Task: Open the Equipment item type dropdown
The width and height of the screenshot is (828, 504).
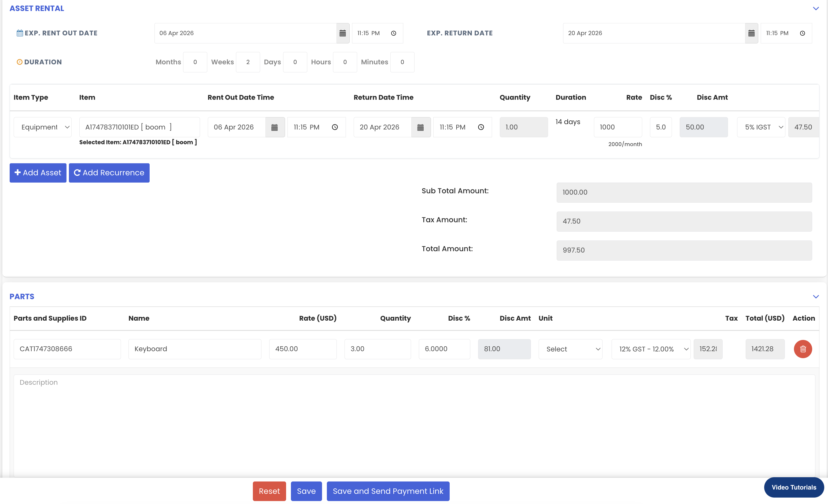Action: (43, 127)
